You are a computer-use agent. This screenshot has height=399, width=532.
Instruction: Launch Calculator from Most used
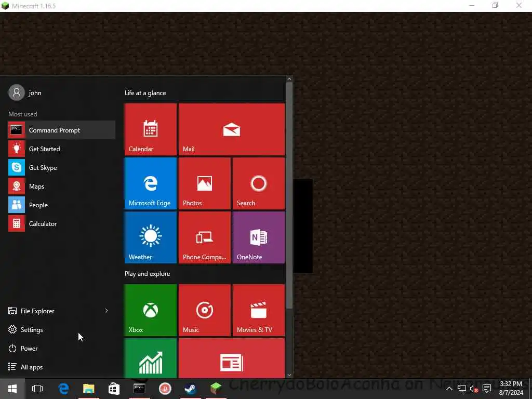pyautogui.click(x=61, y=223)
